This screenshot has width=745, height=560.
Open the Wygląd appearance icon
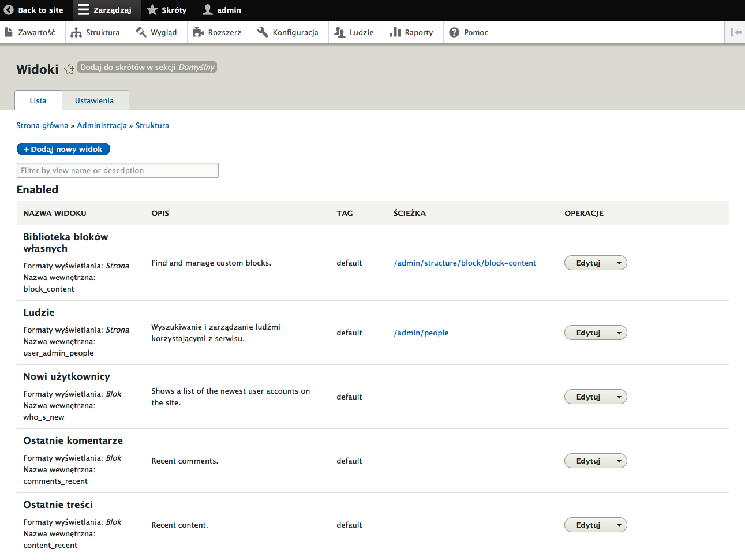(140, 32)
